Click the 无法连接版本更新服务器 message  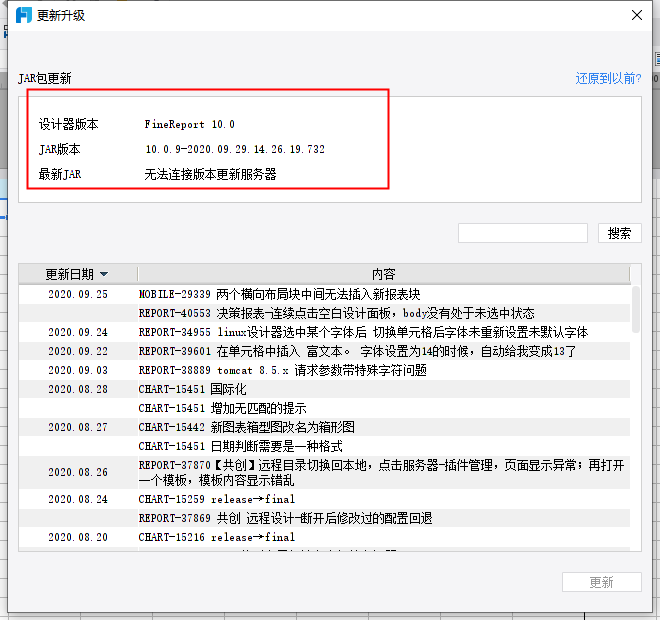click(x=210, y=174)
